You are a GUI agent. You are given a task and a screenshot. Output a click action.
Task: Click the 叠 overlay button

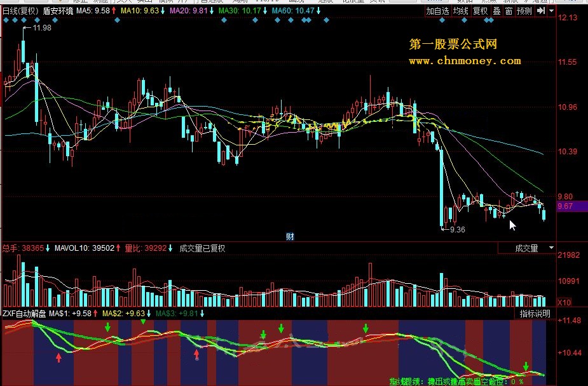tap(496, 11)
